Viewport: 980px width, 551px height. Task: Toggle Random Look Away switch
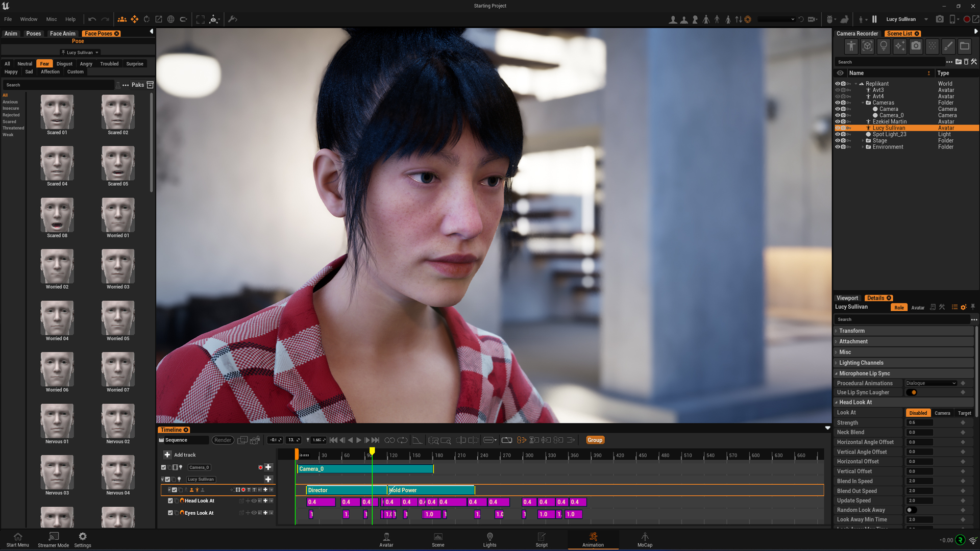912,510
